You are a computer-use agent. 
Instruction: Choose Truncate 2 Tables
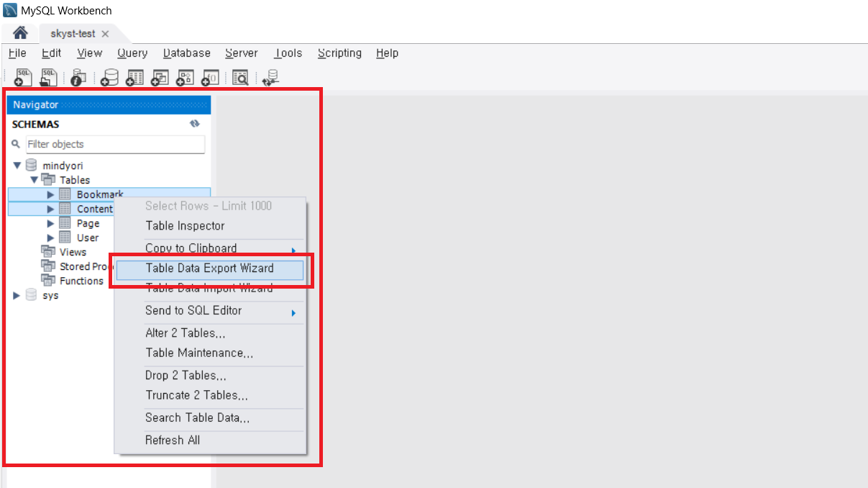point(197,395)
